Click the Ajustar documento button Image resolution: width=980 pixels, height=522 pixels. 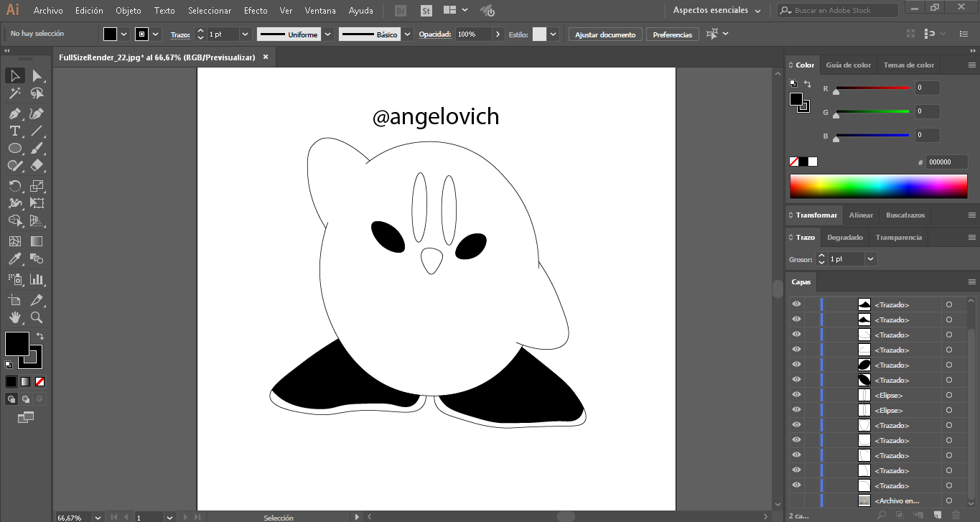tap(605, 34)
